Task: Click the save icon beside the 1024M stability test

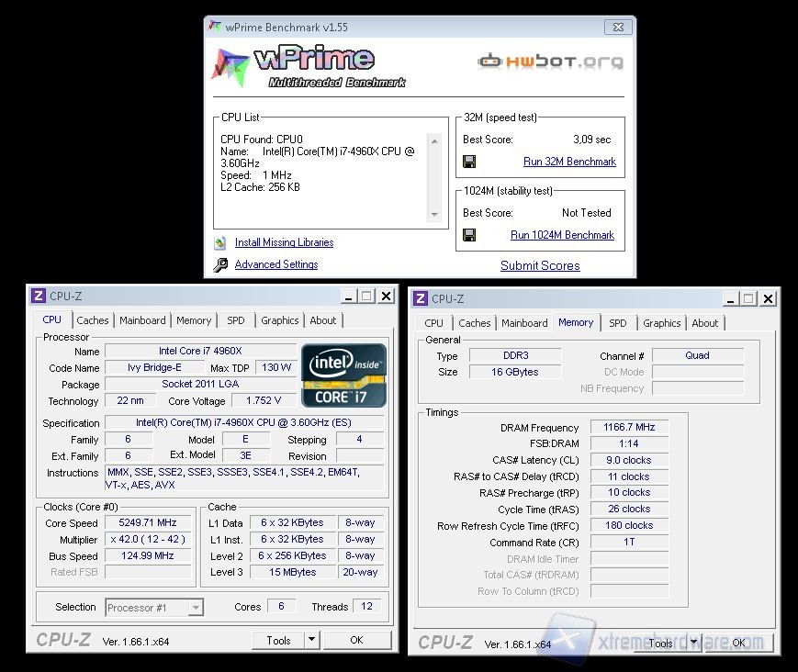Action: pyautogui.click(x=469, y=234)
